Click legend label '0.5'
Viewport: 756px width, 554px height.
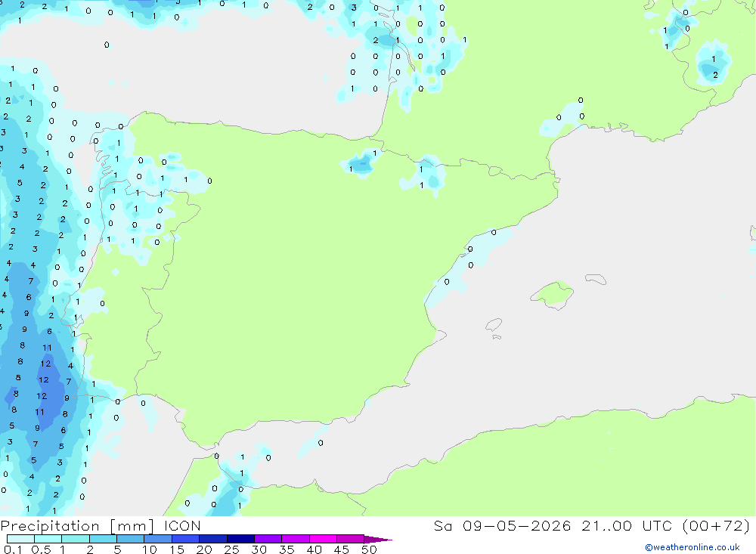coord(41,549)
